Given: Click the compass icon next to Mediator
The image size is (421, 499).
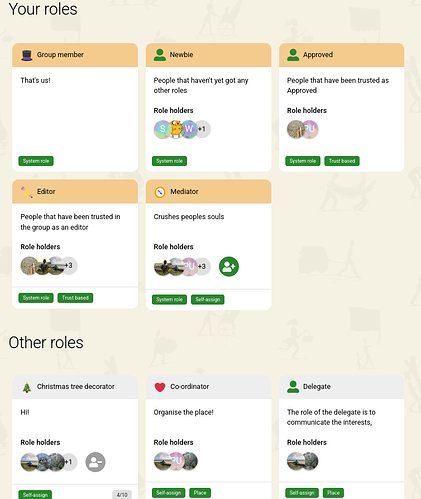Looking at the screenshot, I should pyautogui.click(x=160, y=192).
